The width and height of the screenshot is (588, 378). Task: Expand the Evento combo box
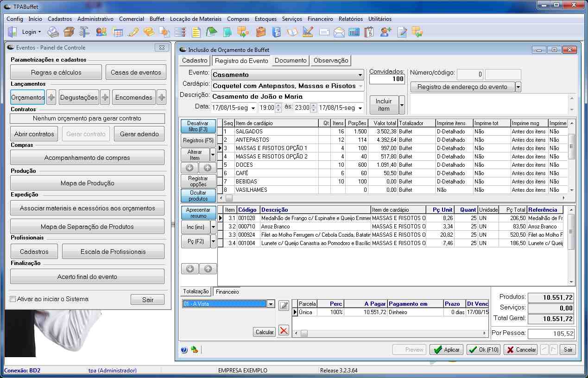pyautogui.click(x=360, y=75)
